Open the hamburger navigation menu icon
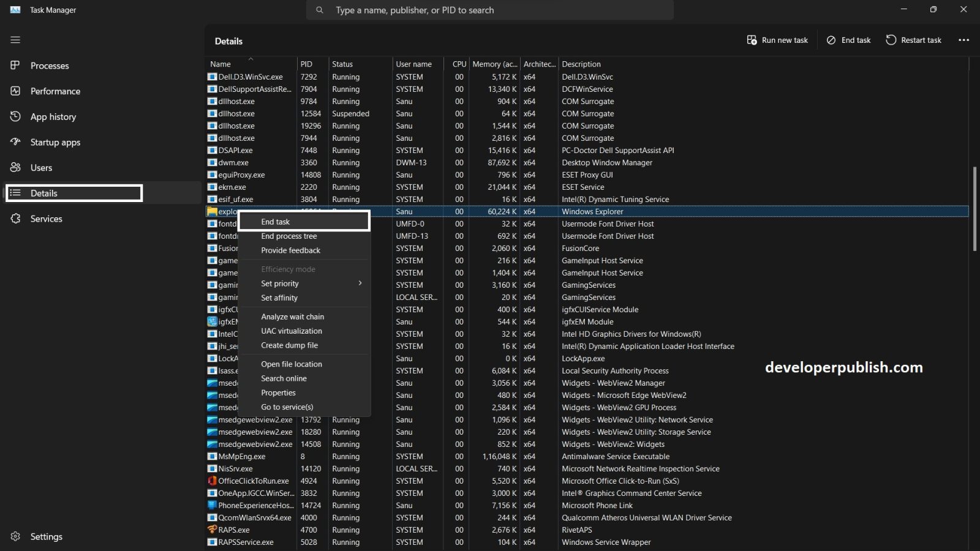The width and height of the screenshot is (980, 551). pyautogui.click(x=15, y=40)
